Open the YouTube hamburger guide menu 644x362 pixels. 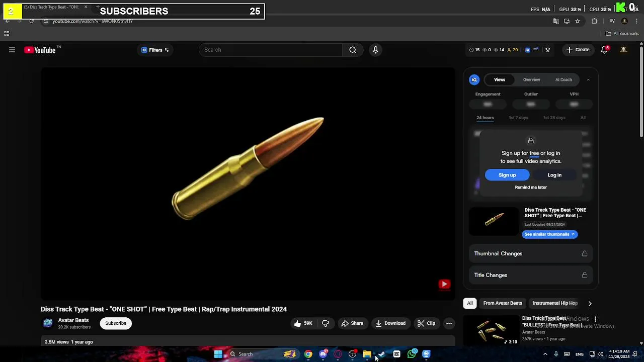click(x=12, y=50)
